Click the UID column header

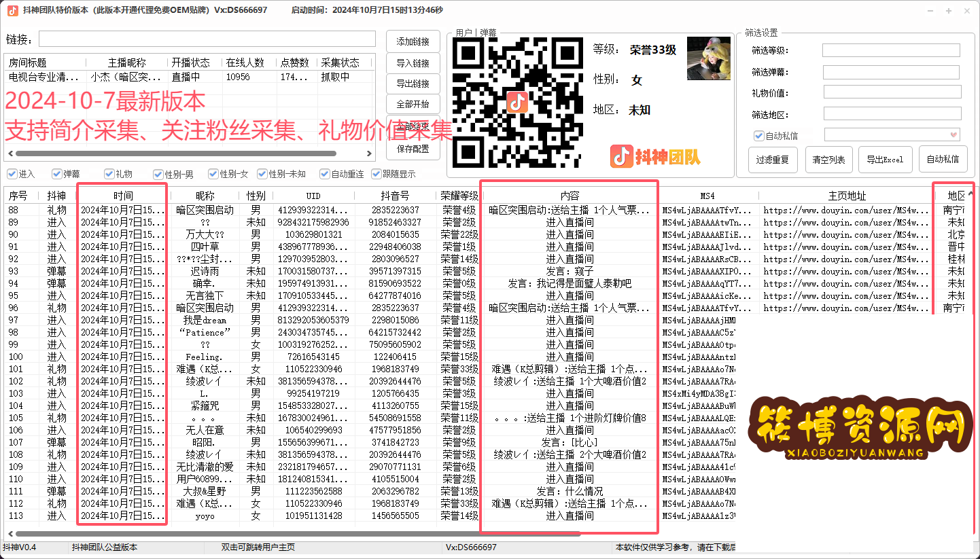[313, 196]
